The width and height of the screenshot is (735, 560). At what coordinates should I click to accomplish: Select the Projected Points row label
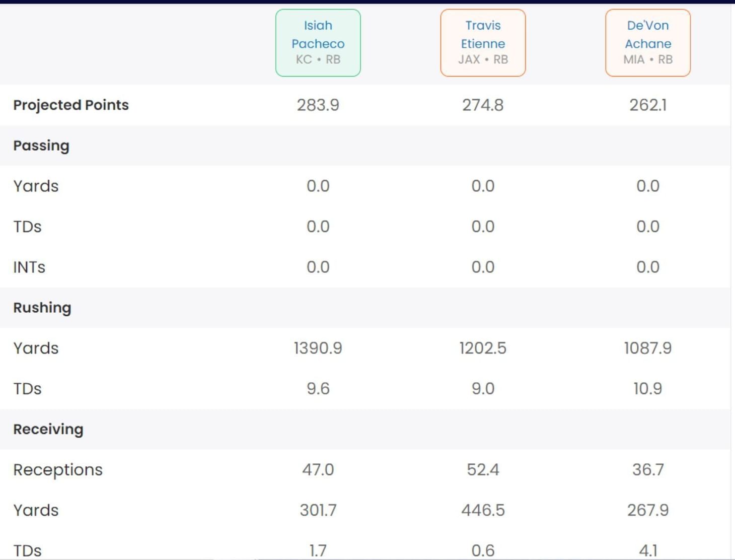click(71, 105)
